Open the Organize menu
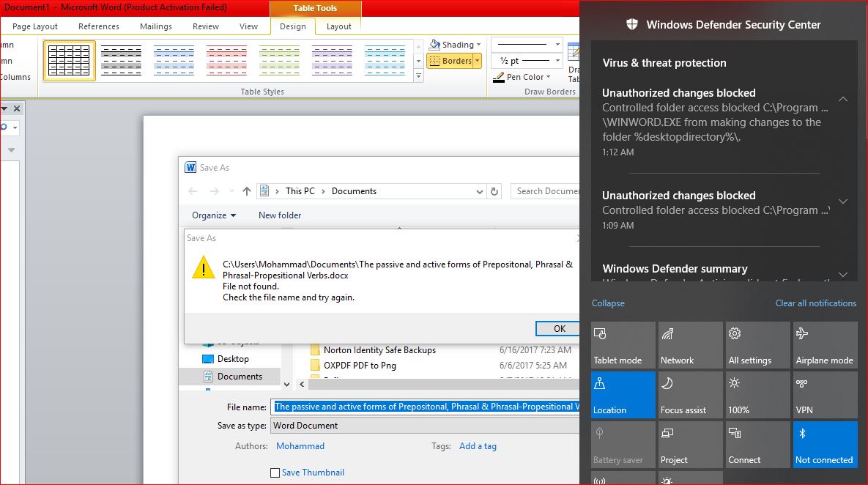Image resolution: width=868 pixels, height=485 pixels. click(214, 215)
